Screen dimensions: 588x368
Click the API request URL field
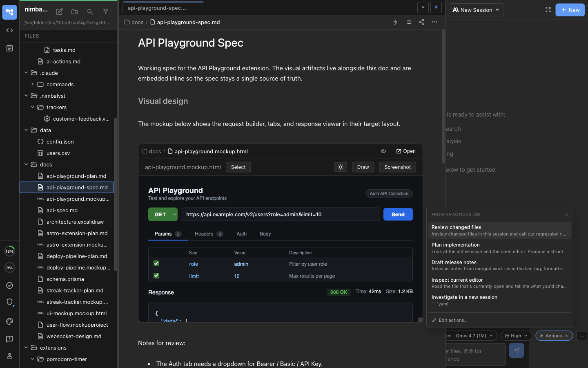280,214
